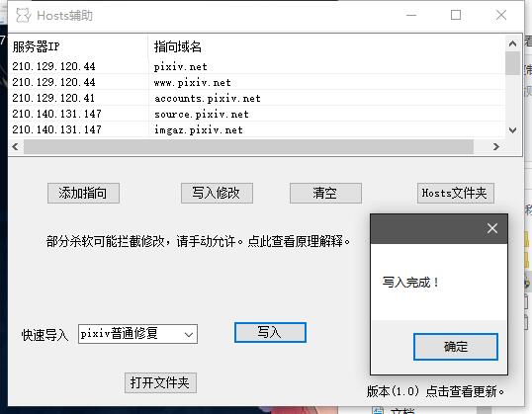Close the 写入完成 message dialog
532x414 pixels.
(492, 228)
